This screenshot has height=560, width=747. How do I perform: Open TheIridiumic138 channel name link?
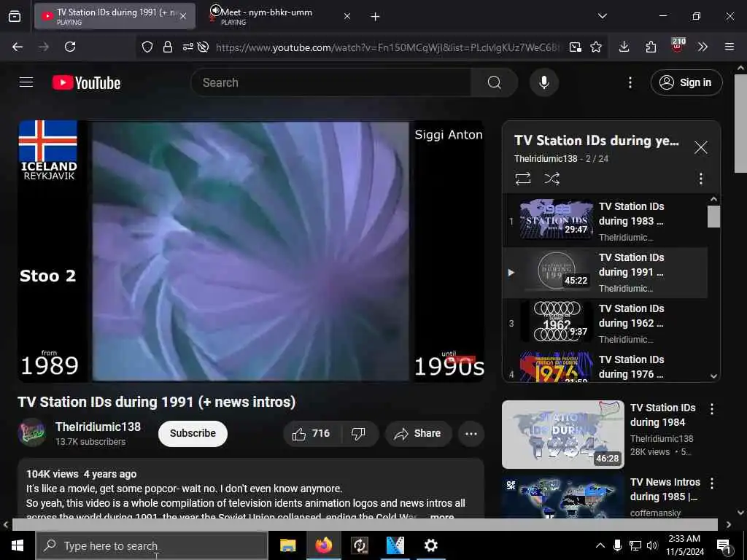98,427
